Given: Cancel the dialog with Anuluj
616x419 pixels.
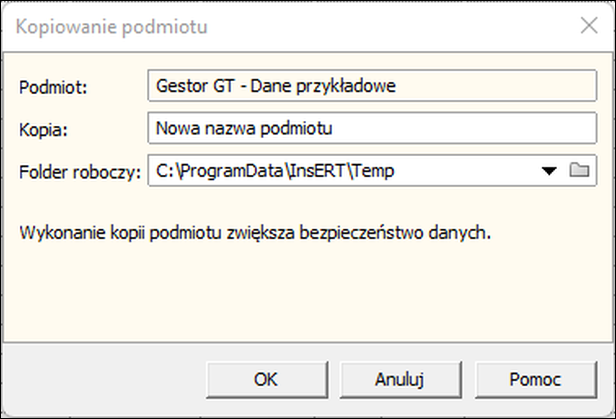Looking at the screenshot, I should pyautogui.click(x=400, y=380).
